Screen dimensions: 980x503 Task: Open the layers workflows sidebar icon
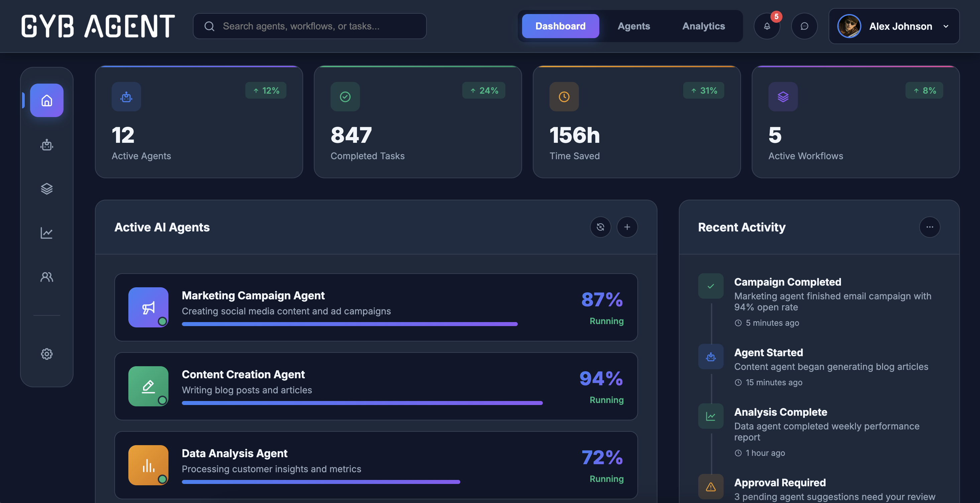[47, 189]
